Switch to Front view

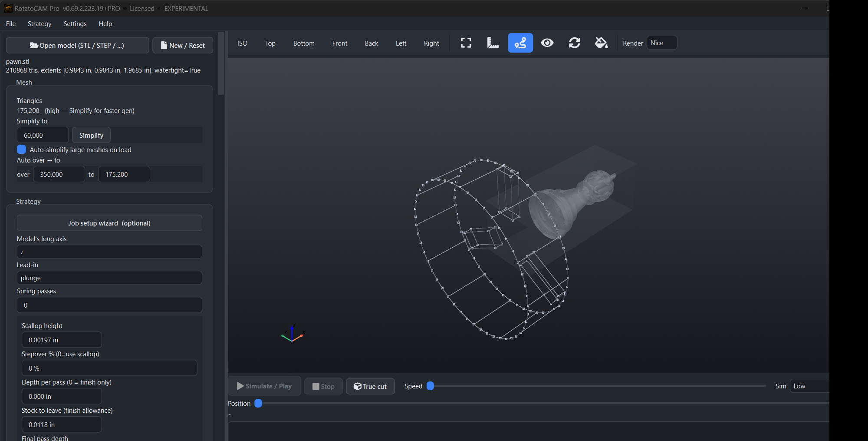340,43
